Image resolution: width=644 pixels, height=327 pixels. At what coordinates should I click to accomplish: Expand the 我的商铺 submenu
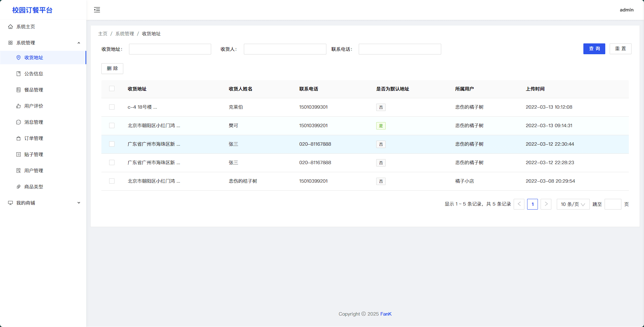click(79, 203)
